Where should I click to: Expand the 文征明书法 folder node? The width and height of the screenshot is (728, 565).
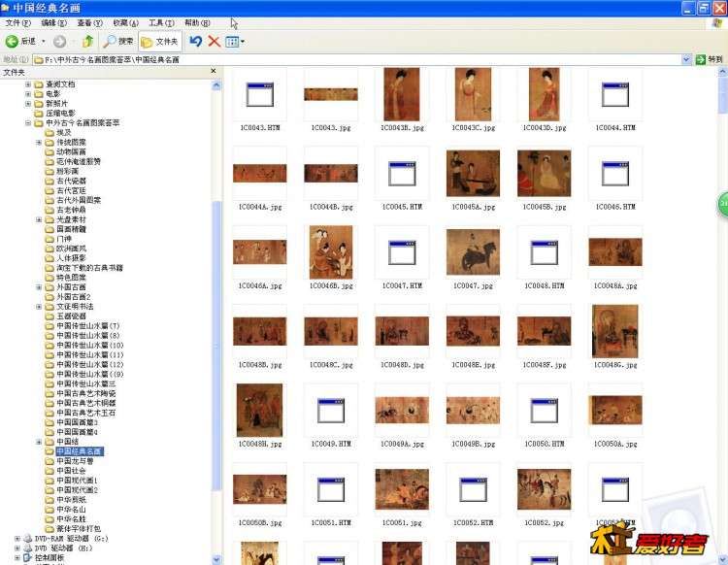39,307
